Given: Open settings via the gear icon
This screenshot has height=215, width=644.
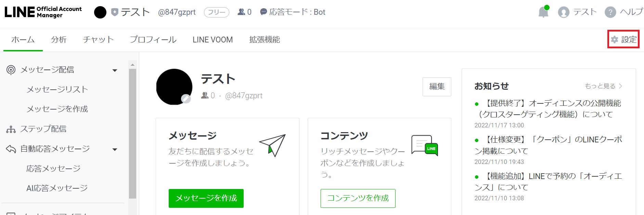Looking at the screenshot, I should [x=615, y=40].
